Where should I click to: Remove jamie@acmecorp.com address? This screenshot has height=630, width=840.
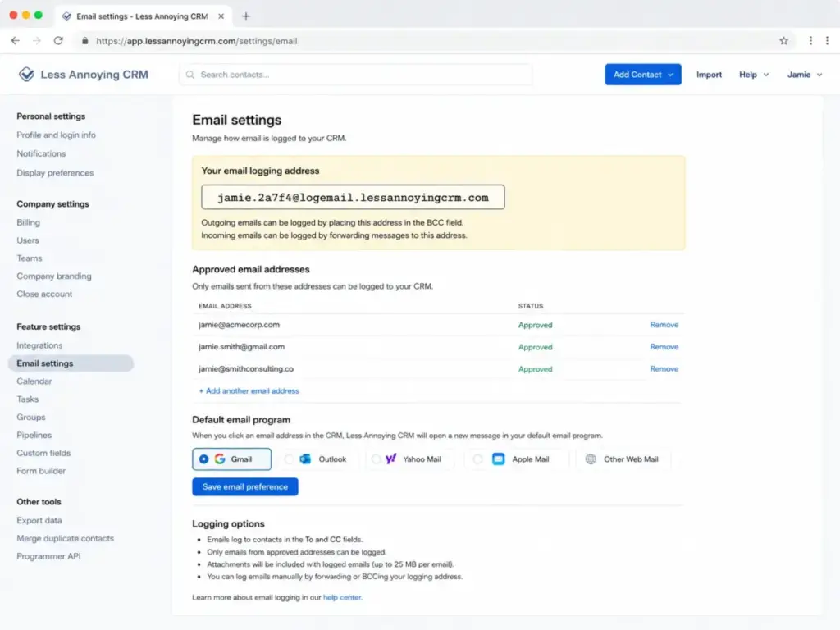point(664,325)
